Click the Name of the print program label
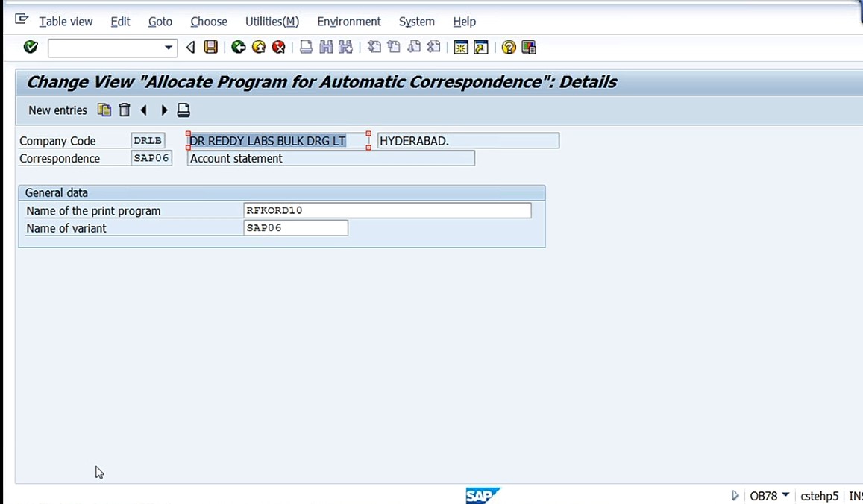This screenshot has height=504, width=863. (x=93, y=211)
